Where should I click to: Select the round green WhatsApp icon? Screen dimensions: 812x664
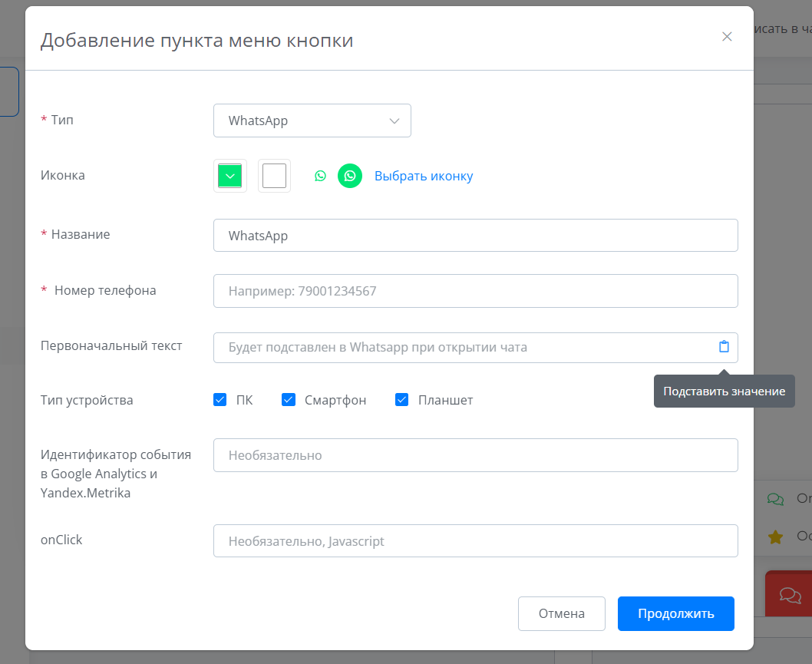point(350,176)
